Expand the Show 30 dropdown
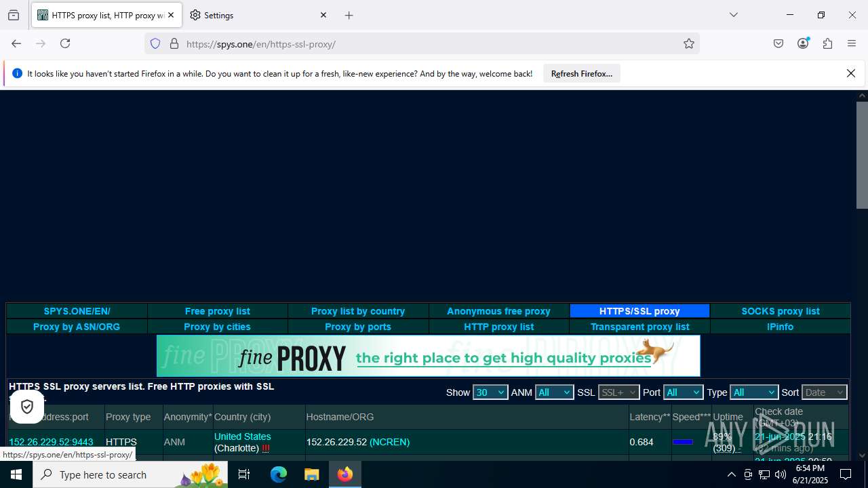The height and width of the screenshot is (488, 868). (x=490, y=392)
